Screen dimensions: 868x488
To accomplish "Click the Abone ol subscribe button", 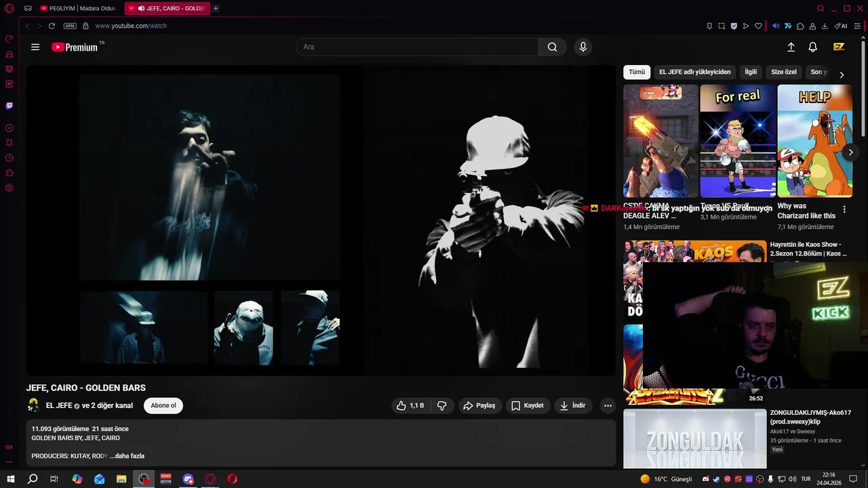I will coord(163,405).
